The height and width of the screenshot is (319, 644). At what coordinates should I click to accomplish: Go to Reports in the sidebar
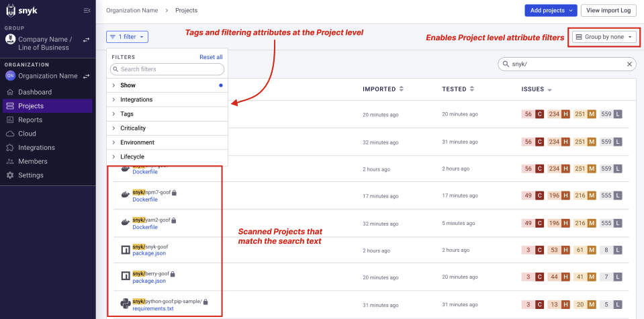(30, 120)
